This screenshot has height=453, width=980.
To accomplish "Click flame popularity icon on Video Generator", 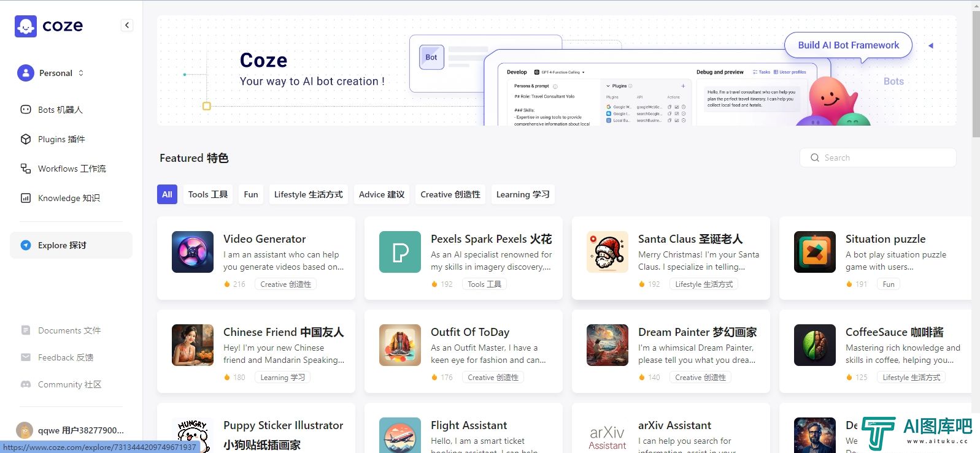I will (x=227, y=284).
